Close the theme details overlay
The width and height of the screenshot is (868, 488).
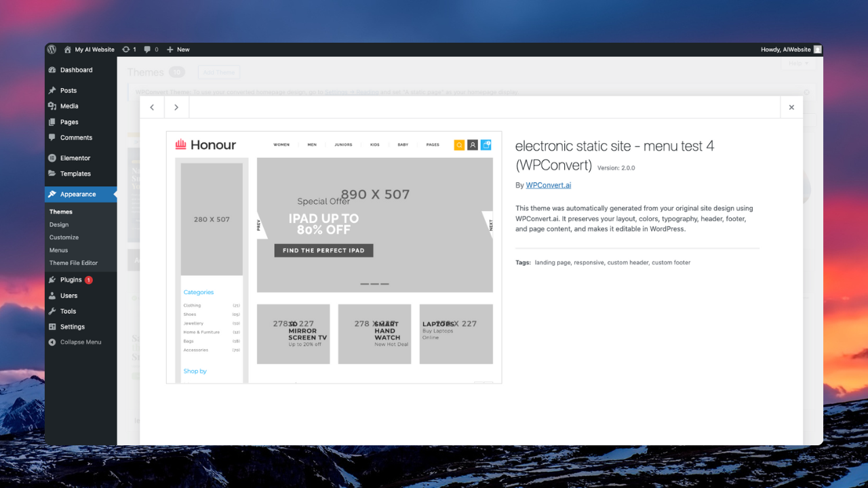click(x=791, y=107)
